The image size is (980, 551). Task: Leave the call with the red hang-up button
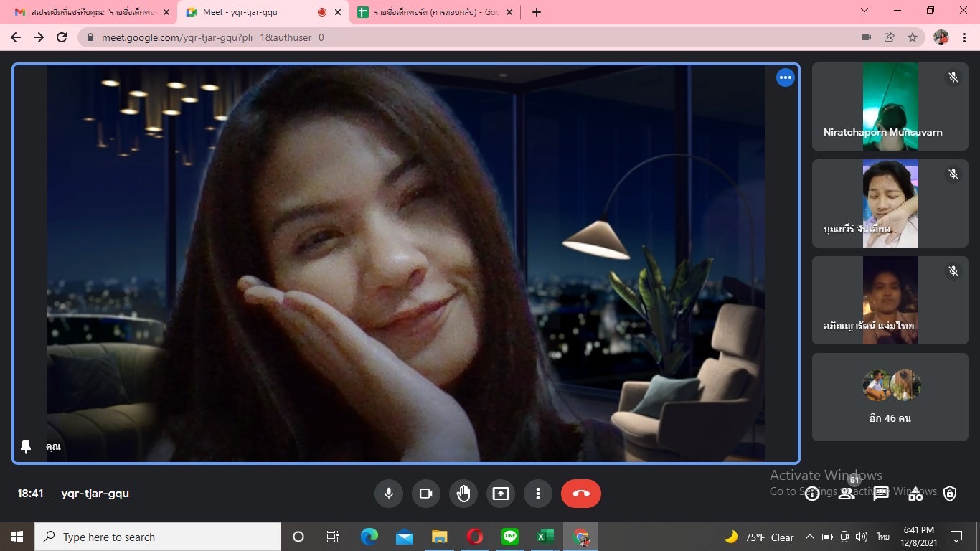pyautogui.click(x=580, y=494)
